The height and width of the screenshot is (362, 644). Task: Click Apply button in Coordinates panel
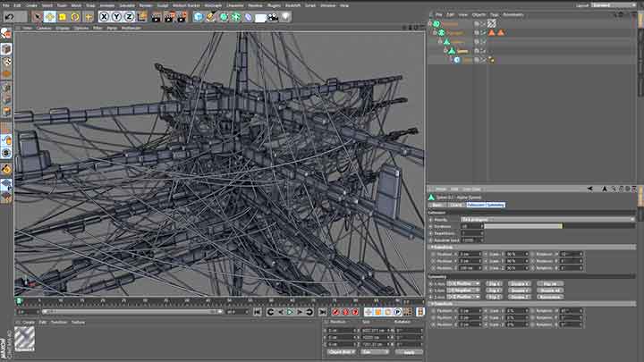tap(409, 352)
